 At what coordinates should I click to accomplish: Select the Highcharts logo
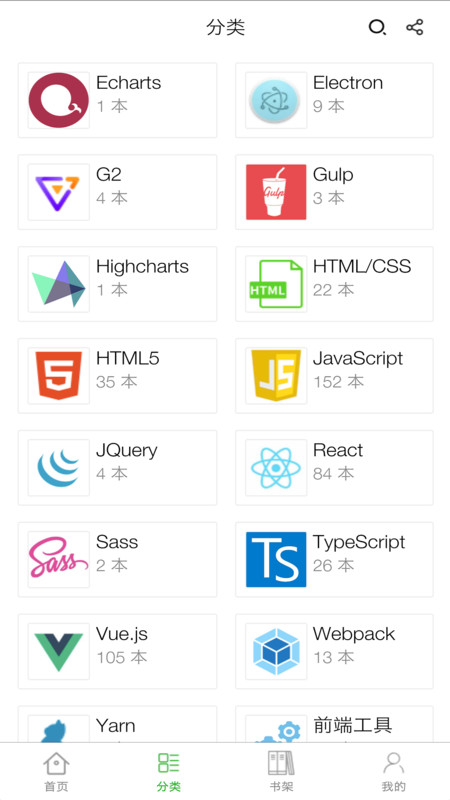click(59, 284)
